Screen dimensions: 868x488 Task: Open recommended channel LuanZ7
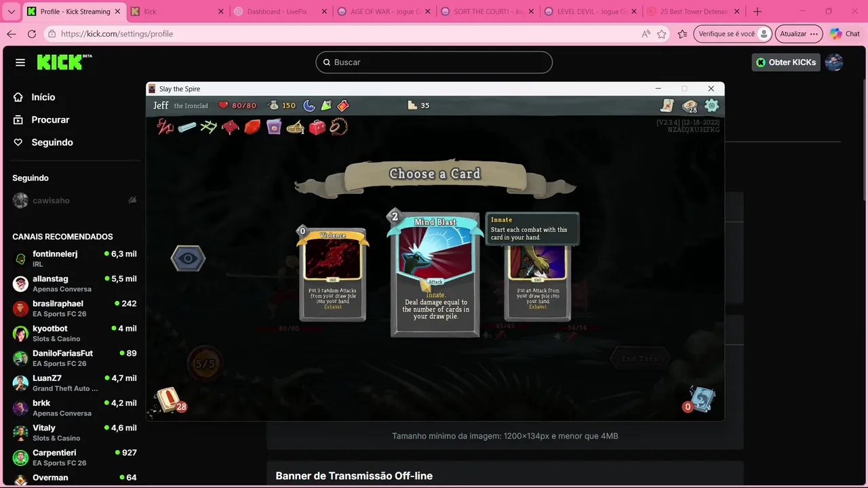click(x=75, y=383)
